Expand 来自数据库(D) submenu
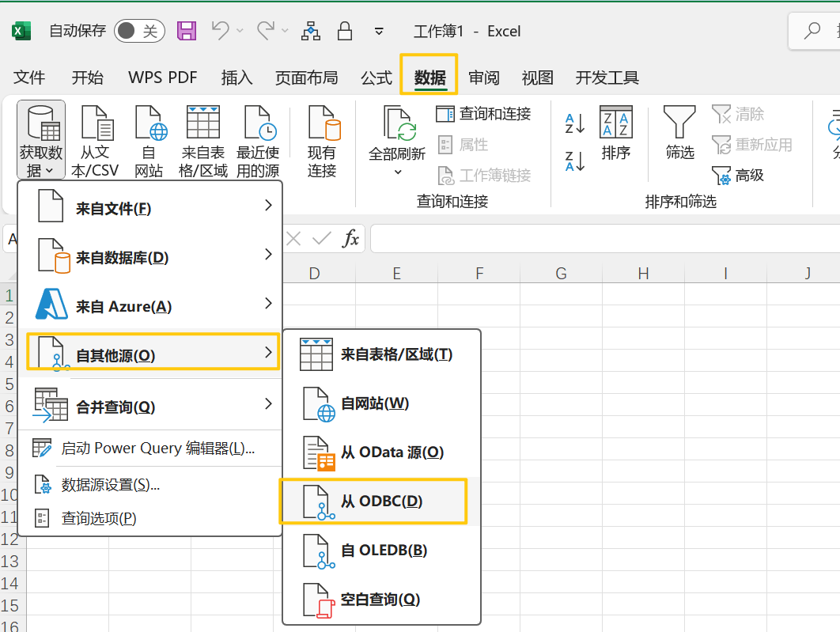Viewport: 840px width, 632px height. (x=150, y=256)
